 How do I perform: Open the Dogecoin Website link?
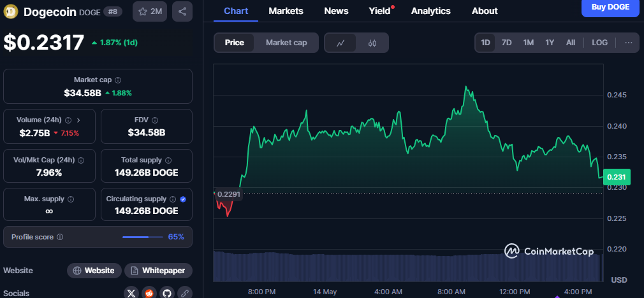point(94,271)
